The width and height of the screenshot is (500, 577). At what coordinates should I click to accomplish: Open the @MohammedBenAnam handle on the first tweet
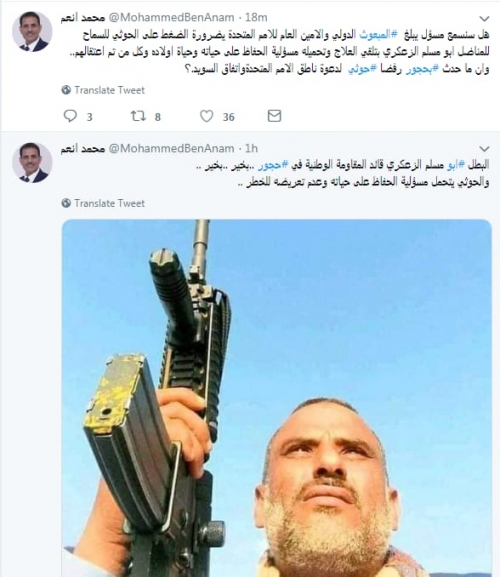click(x=171, y=17)
